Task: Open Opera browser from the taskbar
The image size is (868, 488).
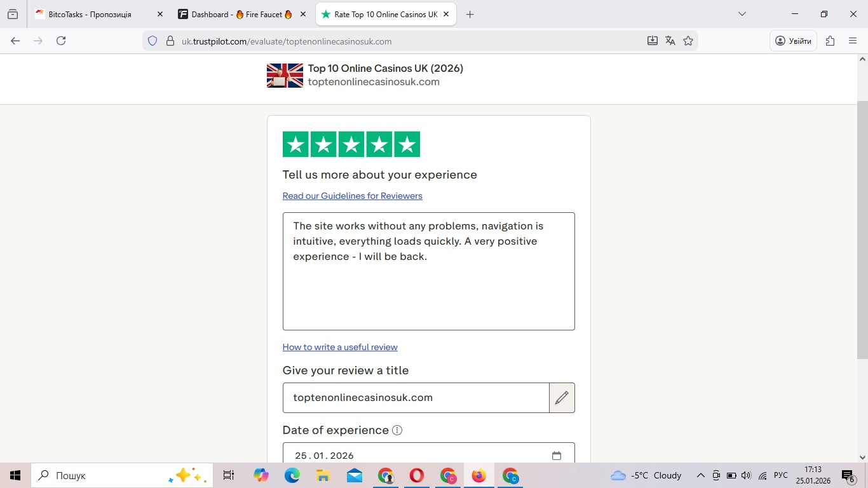Action: point(416,475)
